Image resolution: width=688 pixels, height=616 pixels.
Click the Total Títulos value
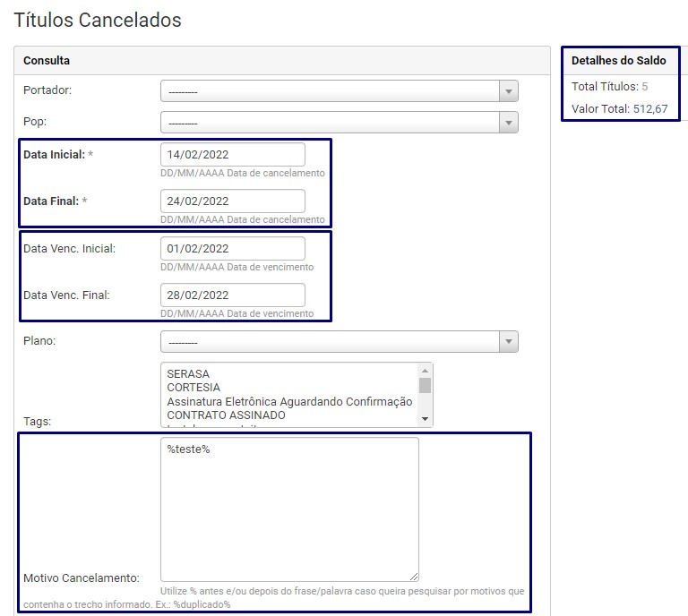pyautogui.click(x=645, y=87)
